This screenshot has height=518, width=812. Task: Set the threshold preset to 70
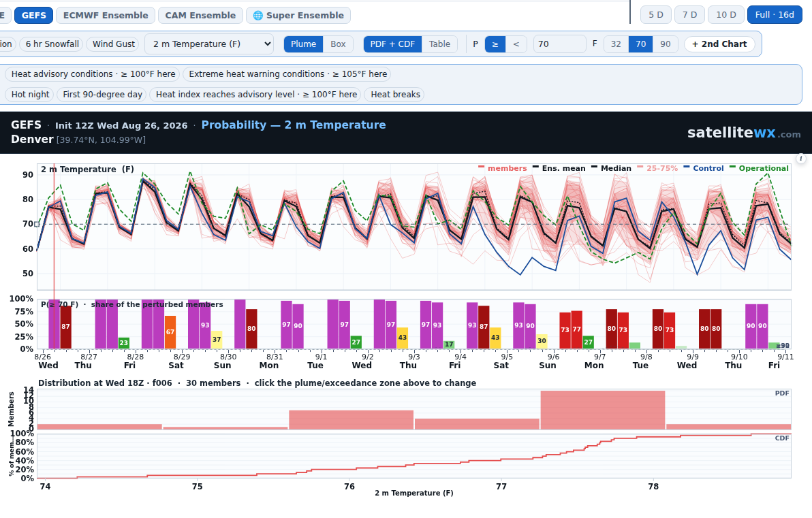[x=640, y=44]
